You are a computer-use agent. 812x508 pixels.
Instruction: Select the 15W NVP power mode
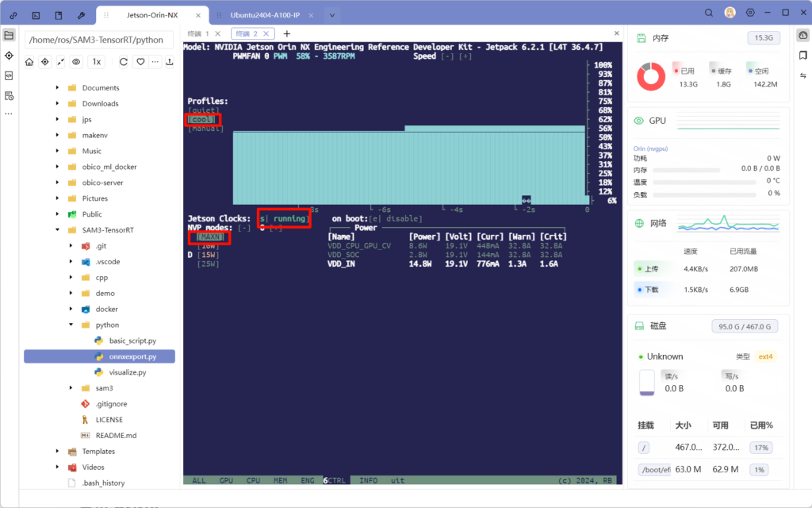pyautogui.click(x=209, y=255)
